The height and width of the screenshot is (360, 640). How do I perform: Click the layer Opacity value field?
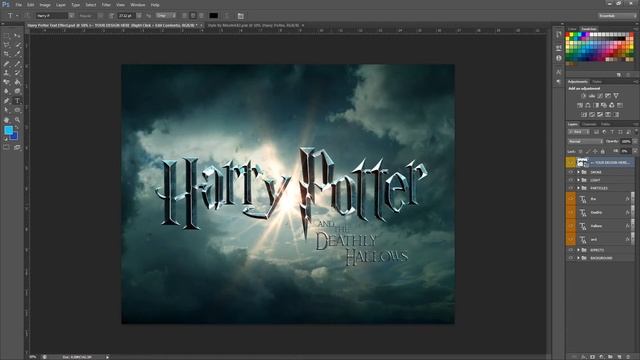pyautogui.click(x=625, y=141)
